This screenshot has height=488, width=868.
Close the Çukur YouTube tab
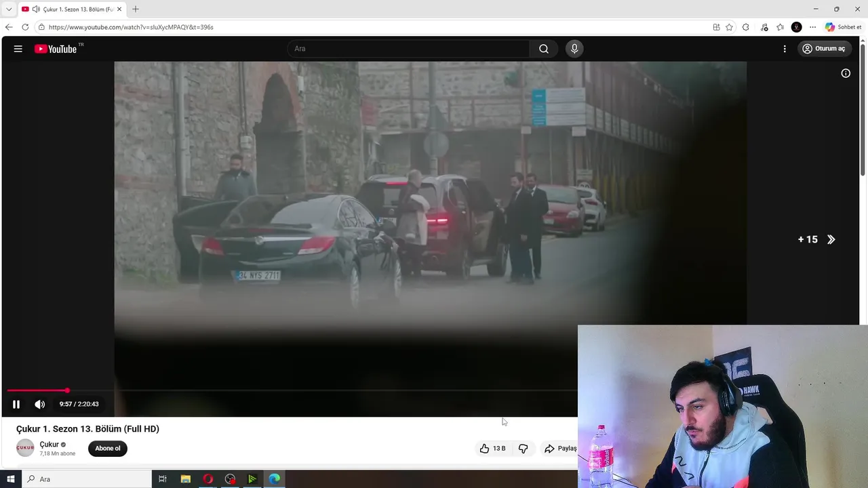(x=119, y=9)
